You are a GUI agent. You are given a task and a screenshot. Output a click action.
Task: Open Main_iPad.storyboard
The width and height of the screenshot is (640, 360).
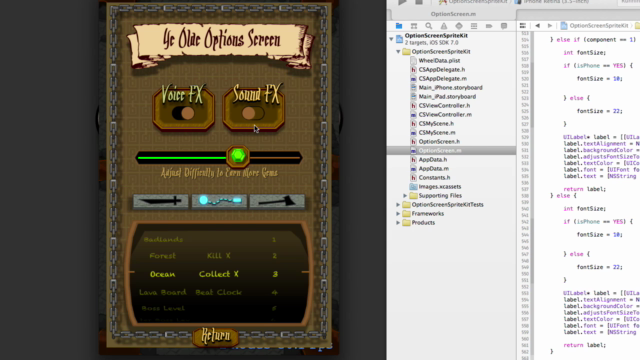pyautogui.click(x=447, y=96)
